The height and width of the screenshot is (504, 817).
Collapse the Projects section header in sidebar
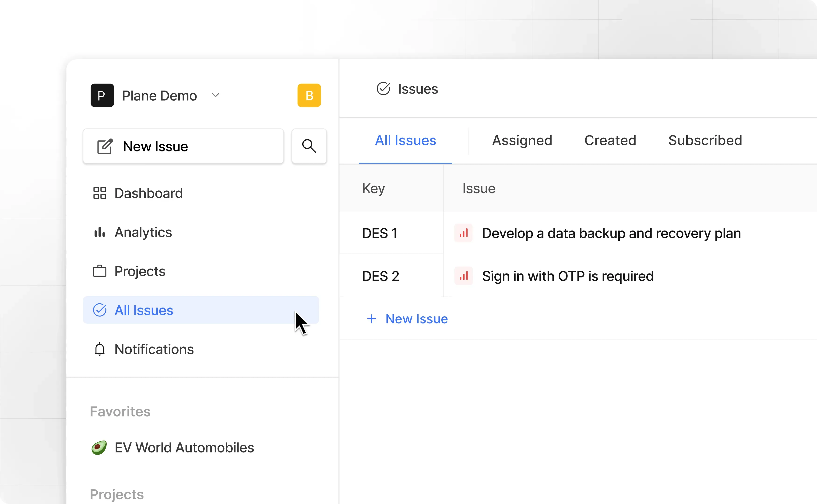pyautogui.click(x=117, y=494)
